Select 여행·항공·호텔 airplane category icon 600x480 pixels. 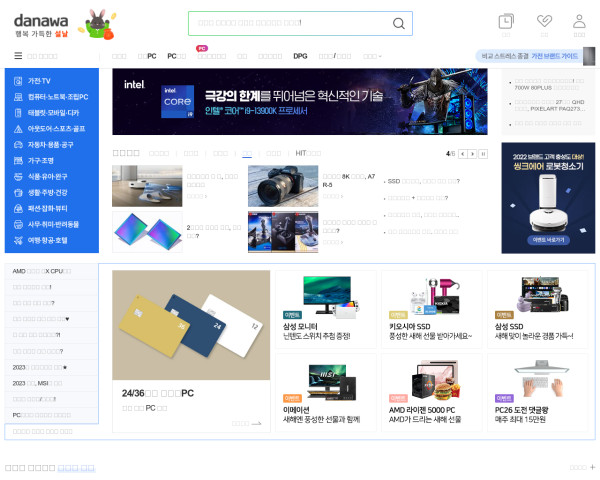click(x=18, y=240)
